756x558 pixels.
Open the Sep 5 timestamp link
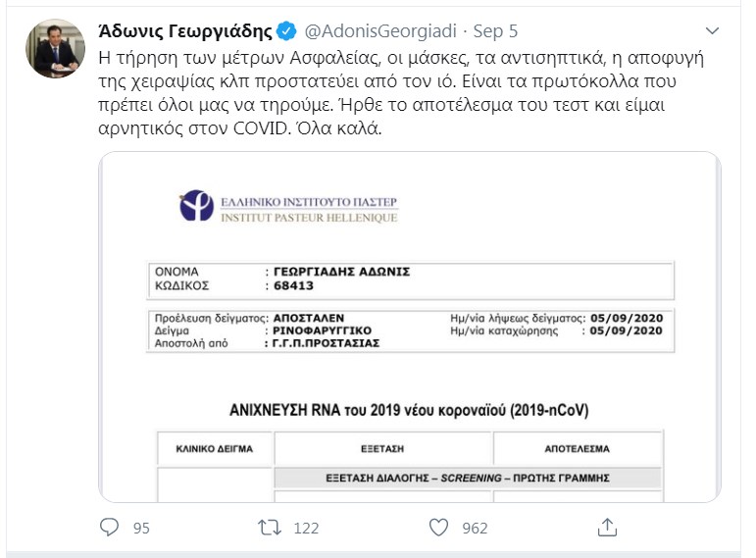(495, 31)
